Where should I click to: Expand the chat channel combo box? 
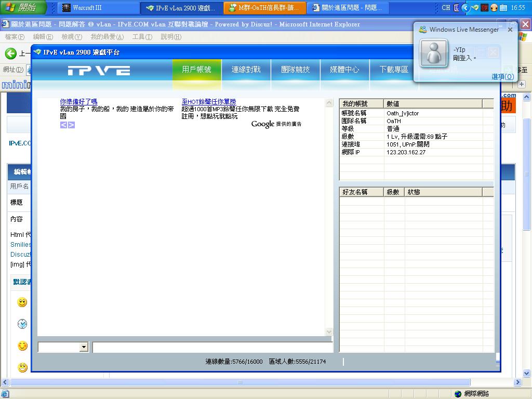point(84,347)
